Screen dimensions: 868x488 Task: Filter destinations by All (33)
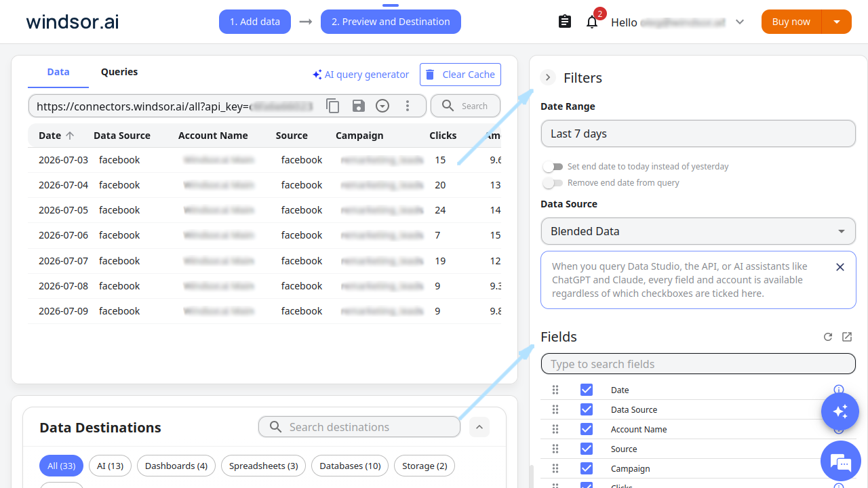[61, 466]
